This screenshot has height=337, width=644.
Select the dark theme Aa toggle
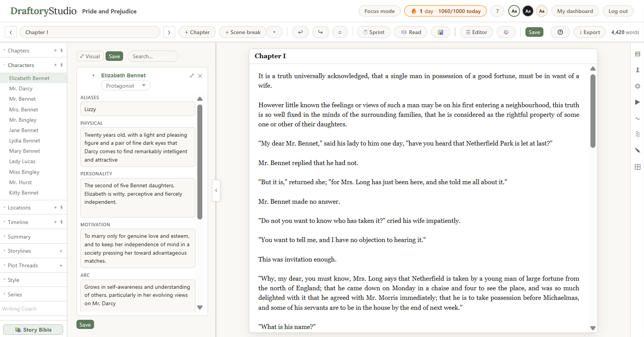pos(528,11)
